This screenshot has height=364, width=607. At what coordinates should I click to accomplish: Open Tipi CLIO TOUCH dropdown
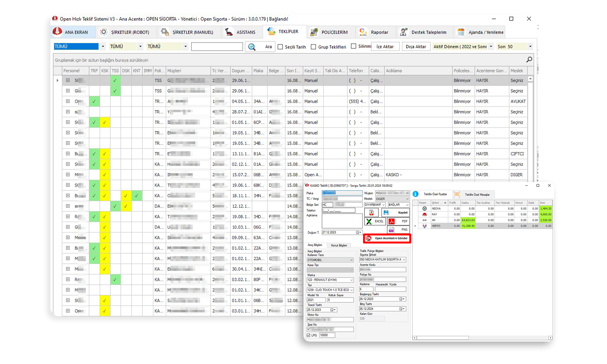[x=351, y=290]
